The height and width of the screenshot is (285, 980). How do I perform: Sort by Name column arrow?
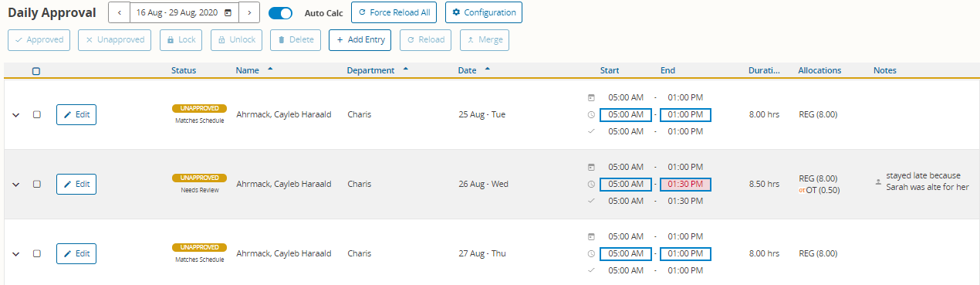pyautogui.click(x=270, y=70)
